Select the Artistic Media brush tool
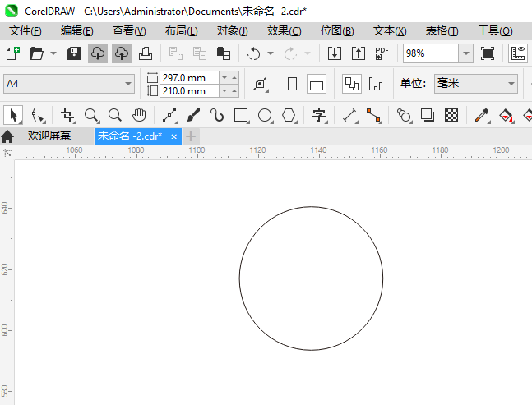Image resolution: width=532 pixels, height=405 pixels. tap(193, 115)
